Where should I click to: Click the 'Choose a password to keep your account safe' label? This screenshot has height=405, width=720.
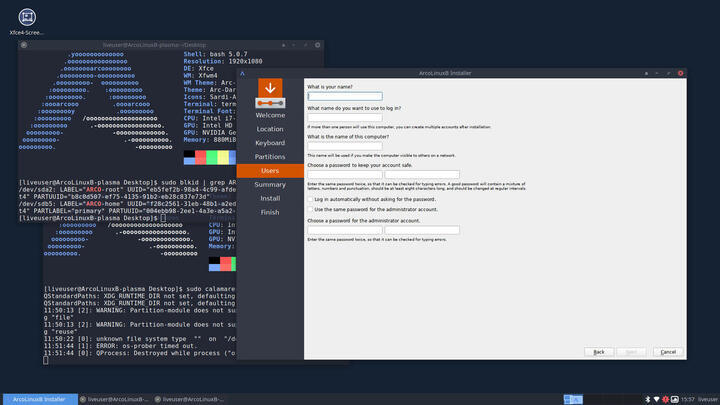pyautogui.click(x=360, y=165)
